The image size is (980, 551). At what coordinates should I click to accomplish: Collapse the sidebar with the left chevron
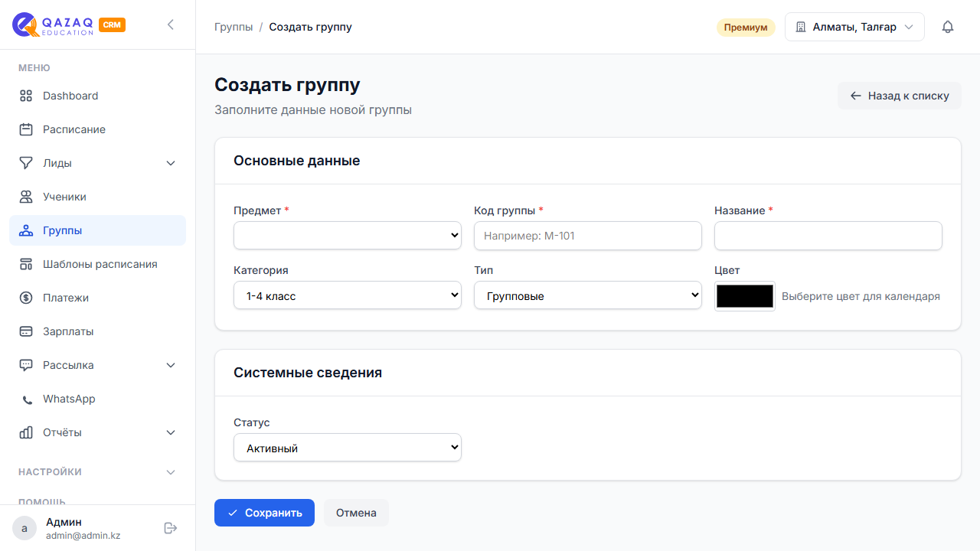(x=171, y=24)
